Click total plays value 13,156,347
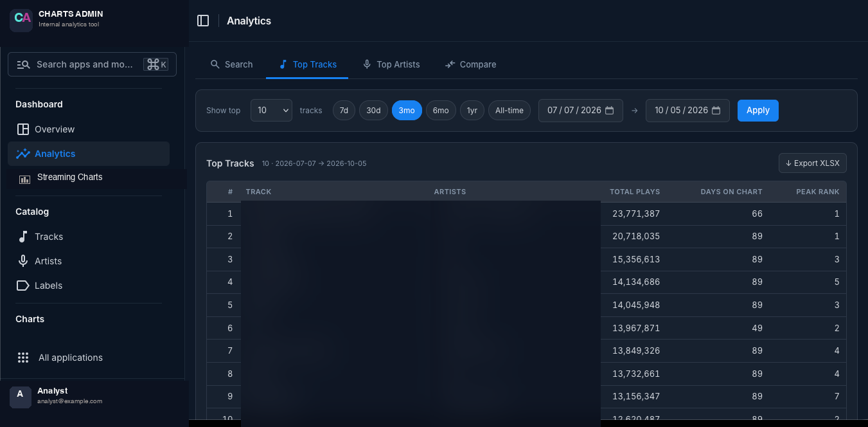868x427 pixels. pyautogui.click(x=636, y=396)
